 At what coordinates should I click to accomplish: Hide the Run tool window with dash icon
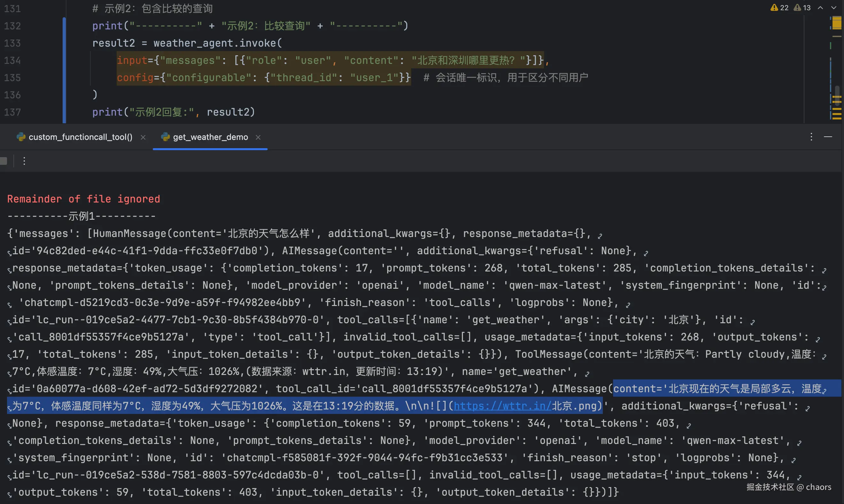[828, 137]
